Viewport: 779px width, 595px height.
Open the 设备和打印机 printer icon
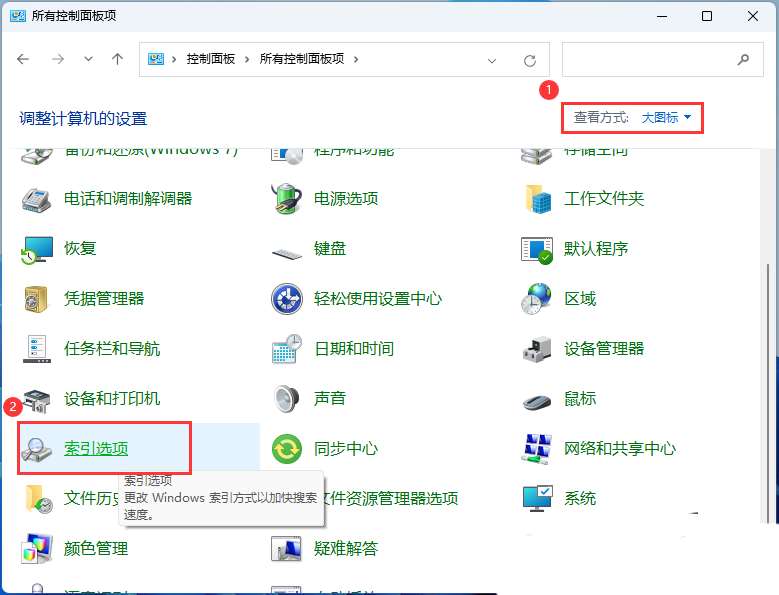pos(36,400)
